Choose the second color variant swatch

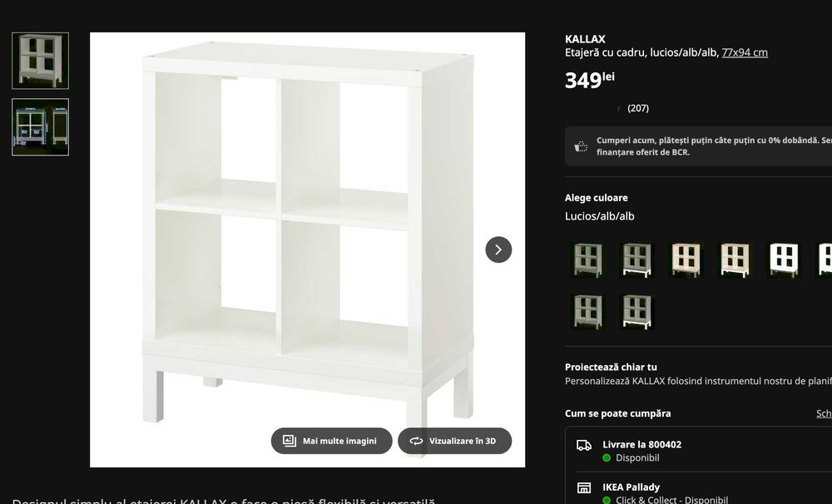click(x=636, y=260)
